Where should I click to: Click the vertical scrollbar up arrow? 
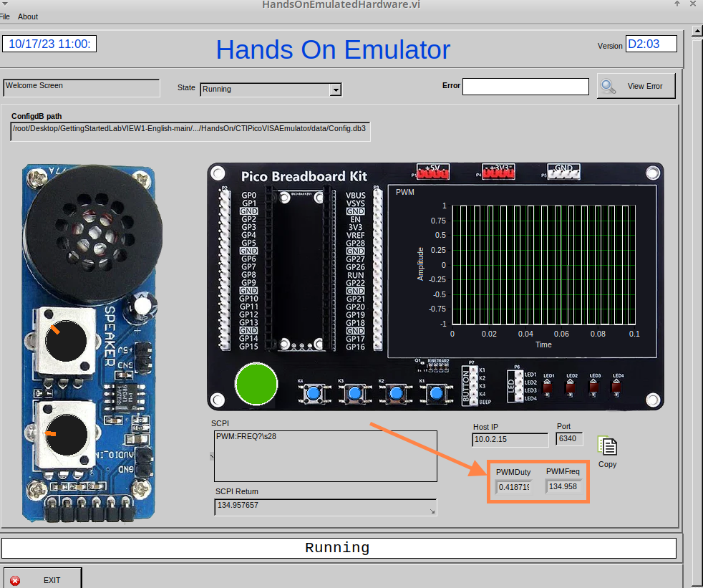tap(697, 32)
